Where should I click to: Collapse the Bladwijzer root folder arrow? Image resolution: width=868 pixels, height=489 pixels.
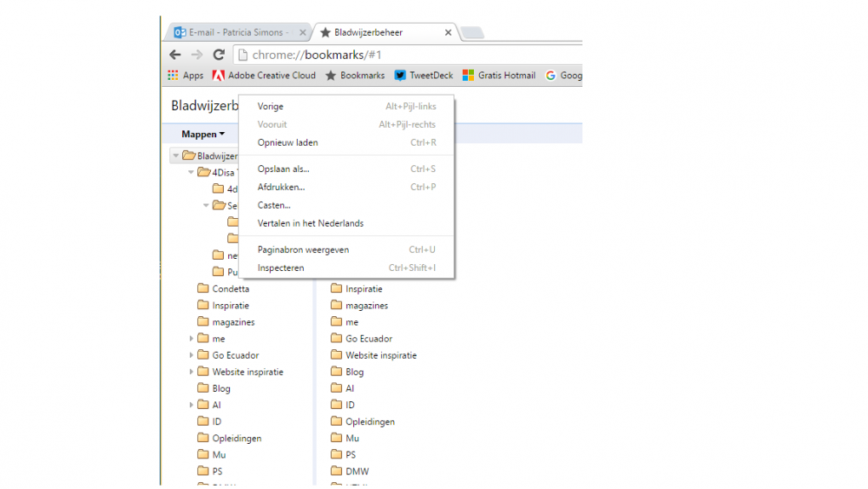coord(176,155)
